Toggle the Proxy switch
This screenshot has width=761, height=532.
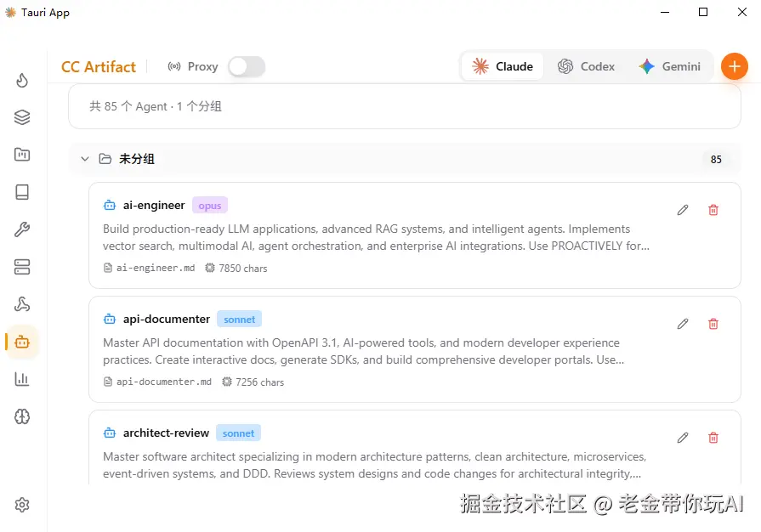(x=247, y=66)
